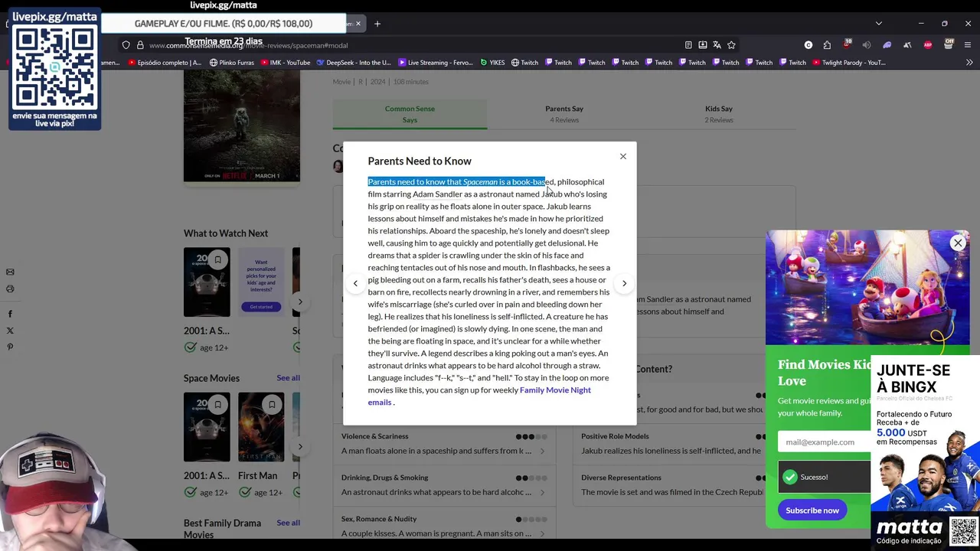The image size is (980, 551).
Task: Bookmark 2001 in What to Watch Next
Action: [x=217, y=260]
